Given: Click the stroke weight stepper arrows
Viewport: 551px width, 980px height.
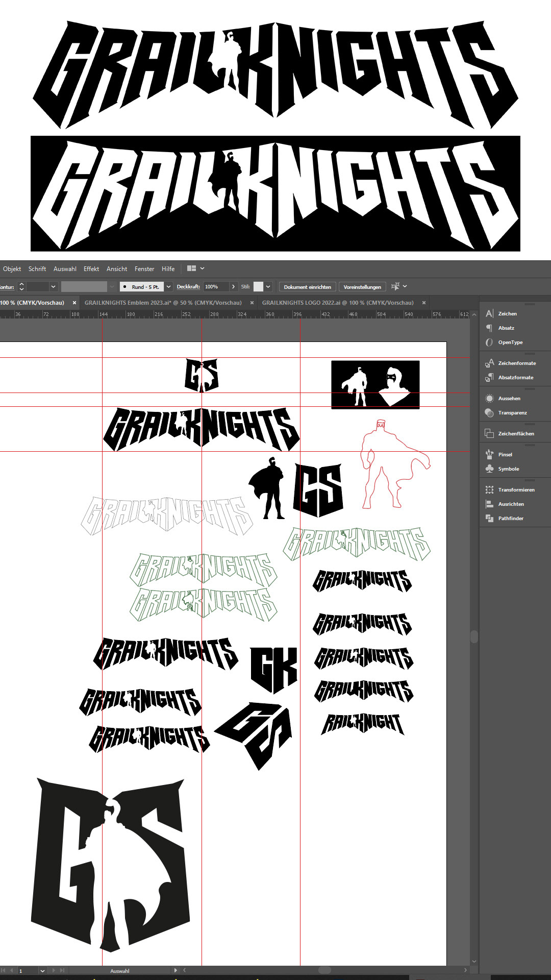Looking at the screenshot, I should [21, 287].
